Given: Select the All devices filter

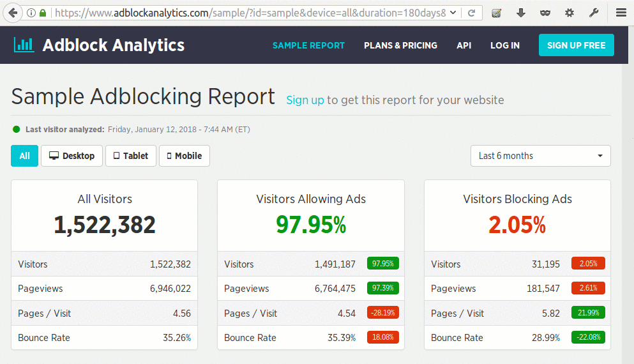Looking at the screenshot, I should click(x=25, y=156).
